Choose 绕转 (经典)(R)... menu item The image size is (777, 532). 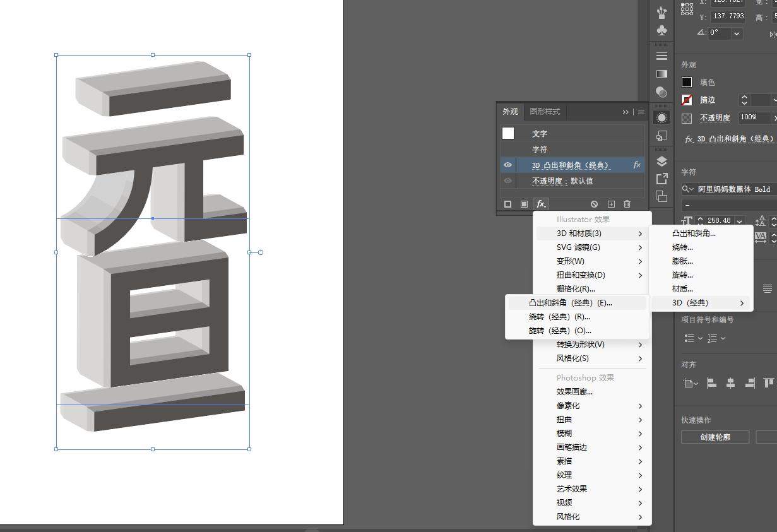pos(578,317)
